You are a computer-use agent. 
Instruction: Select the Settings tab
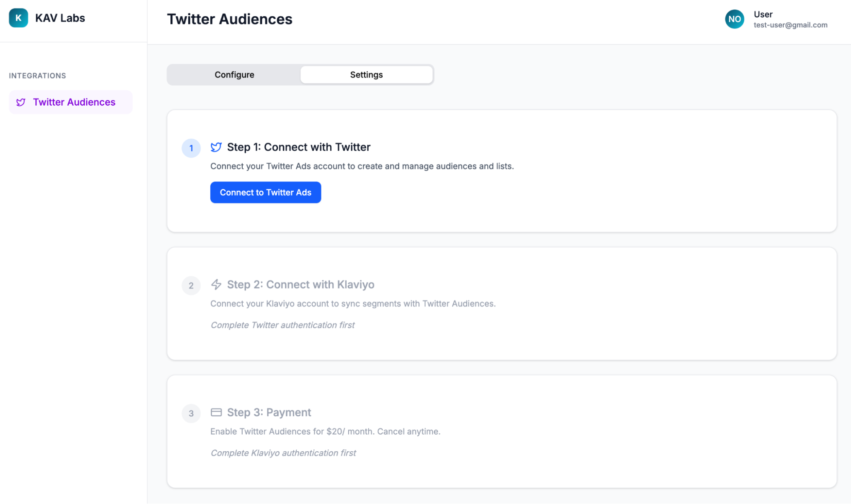click(x=367, y=74)
